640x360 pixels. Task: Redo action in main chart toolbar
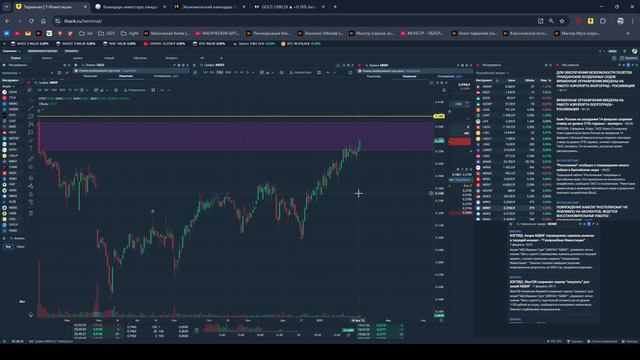click(169, 90)
